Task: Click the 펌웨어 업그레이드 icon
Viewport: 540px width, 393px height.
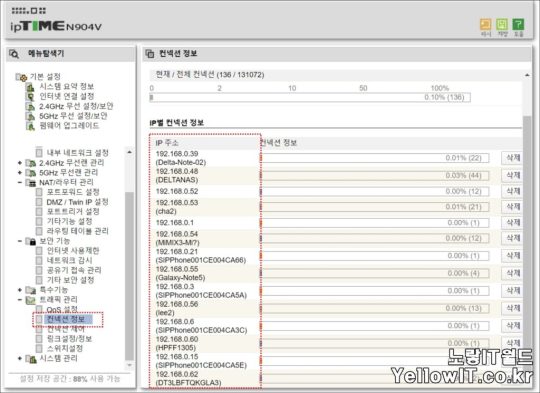Action: pos(30,126)
